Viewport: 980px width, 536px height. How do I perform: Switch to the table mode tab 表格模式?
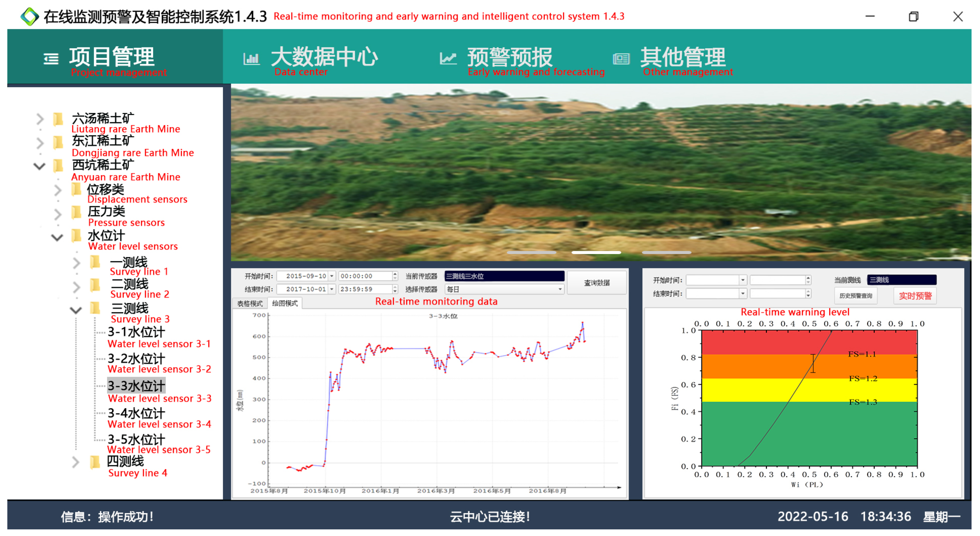click(x=249, y=303)
